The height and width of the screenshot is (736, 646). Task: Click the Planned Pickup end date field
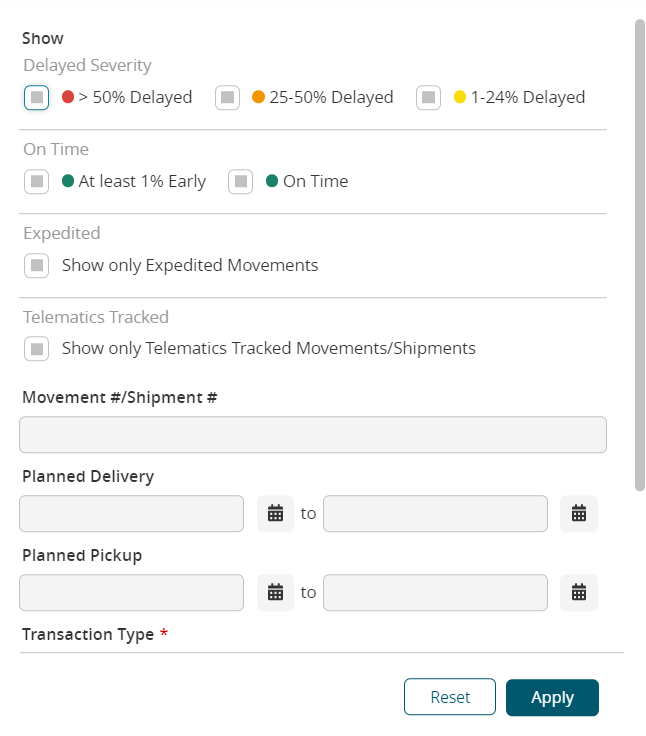click(435, 592)
